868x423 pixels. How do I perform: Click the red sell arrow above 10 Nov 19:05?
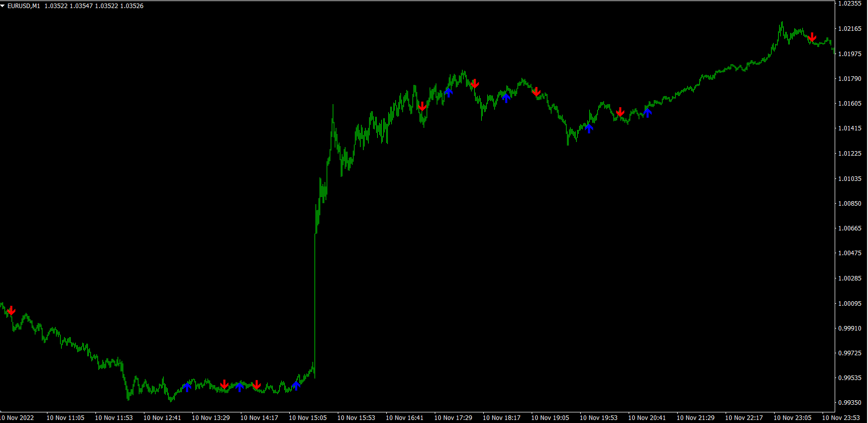536,91
